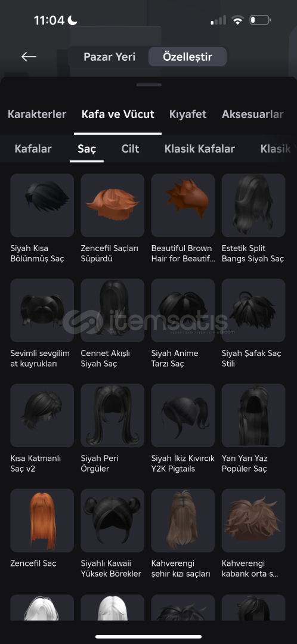Open the Aksesuarlar tab

click(253, 114)
